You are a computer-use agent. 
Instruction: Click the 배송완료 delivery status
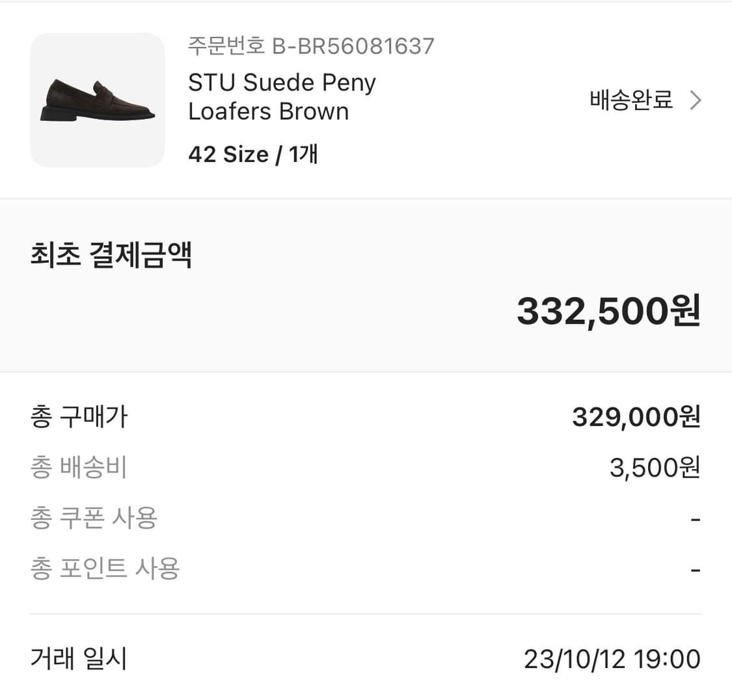click(630, 101)
